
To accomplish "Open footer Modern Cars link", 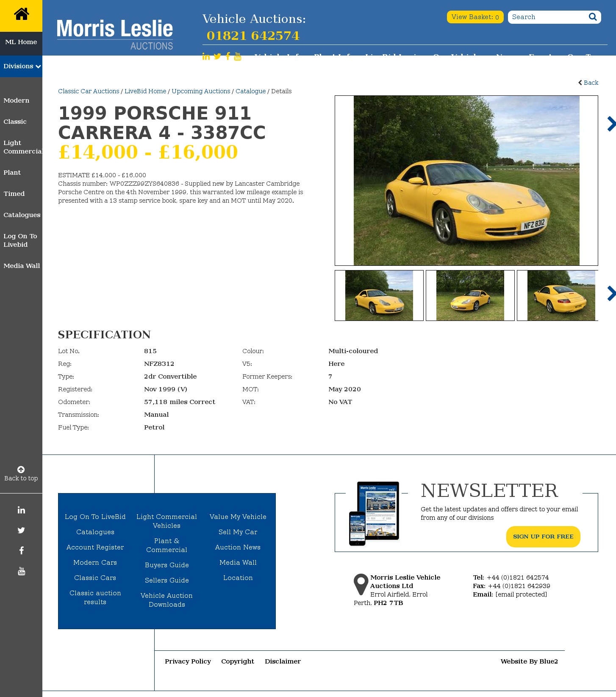I will coord(95,563).
